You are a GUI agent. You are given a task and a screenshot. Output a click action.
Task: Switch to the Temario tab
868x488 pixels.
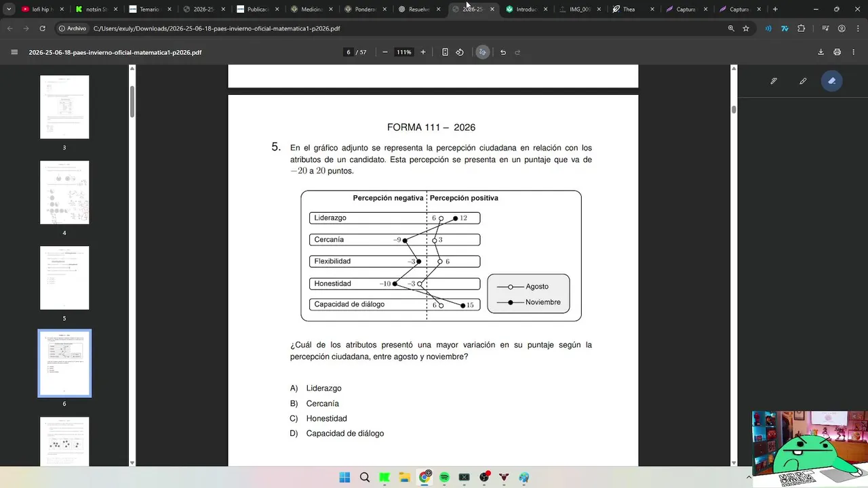[x=149, y=9]
